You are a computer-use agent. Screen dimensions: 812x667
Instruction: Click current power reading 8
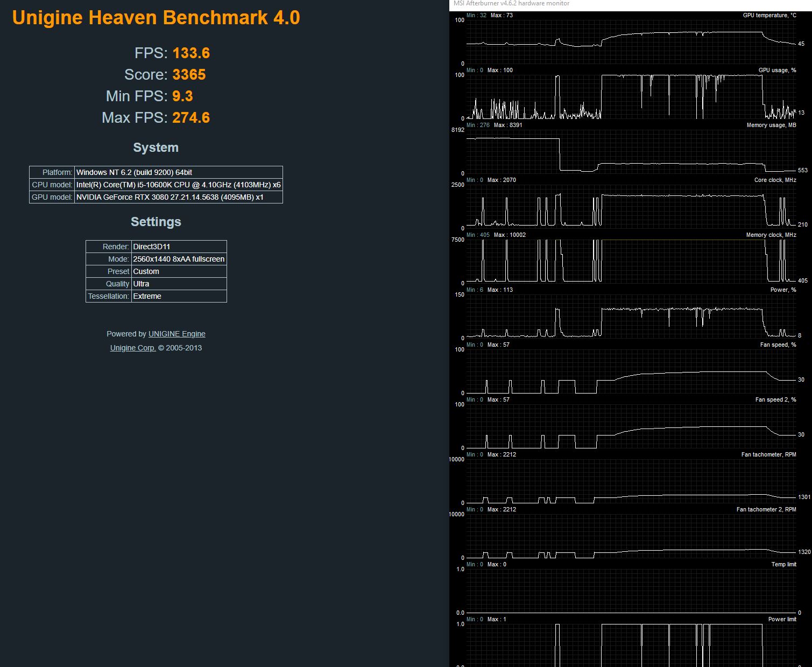[x=800, y=335]
